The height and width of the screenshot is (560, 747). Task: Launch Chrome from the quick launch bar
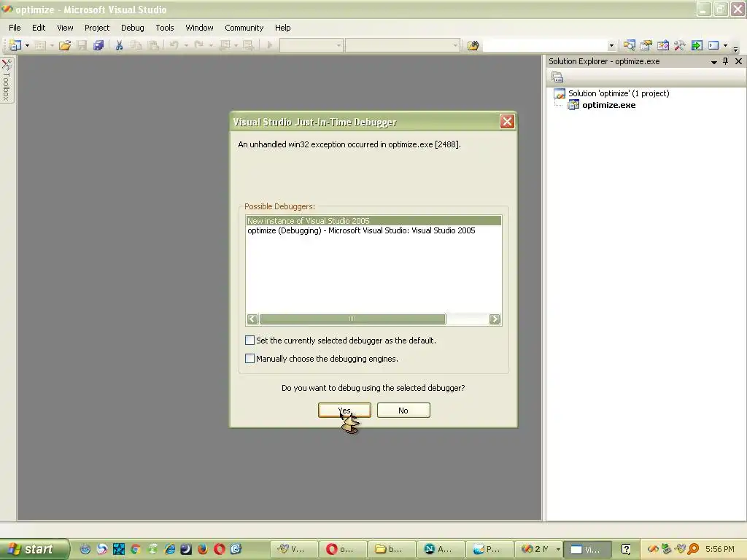coord(136,549)
